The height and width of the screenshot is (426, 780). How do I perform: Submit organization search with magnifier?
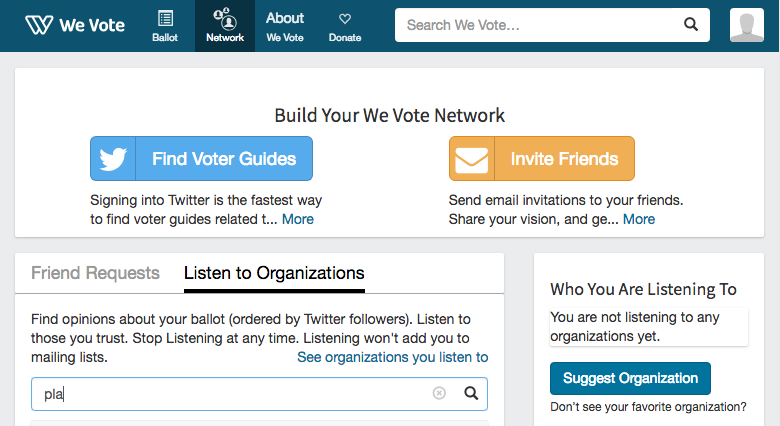pos(472,393)
